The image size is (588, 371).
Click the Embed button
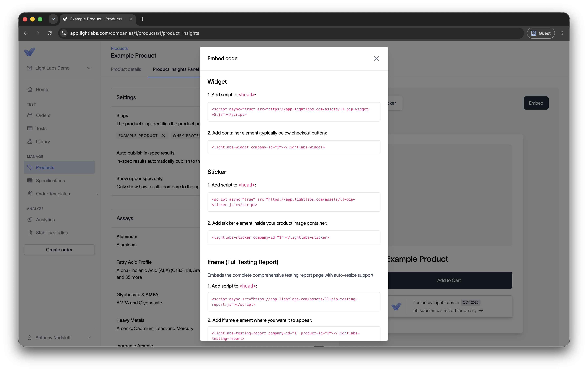coord(536,103)
